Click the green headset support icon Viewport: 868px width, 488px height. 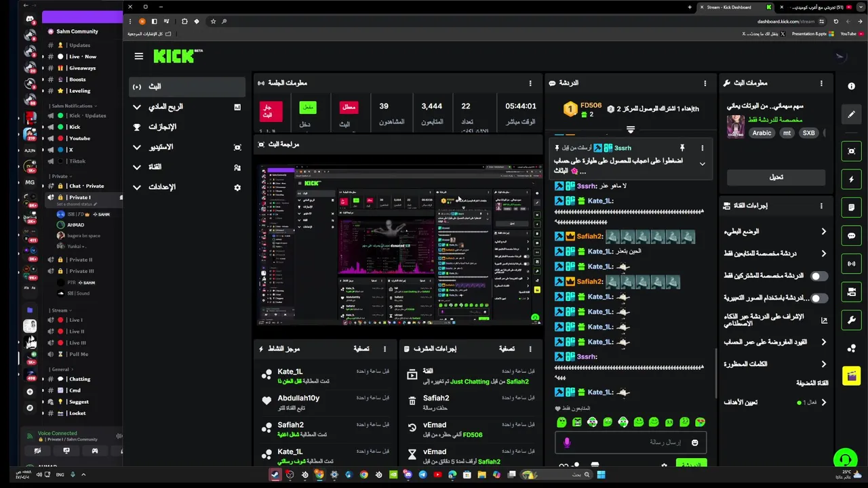pyautogui.click(x=845, y=460)
